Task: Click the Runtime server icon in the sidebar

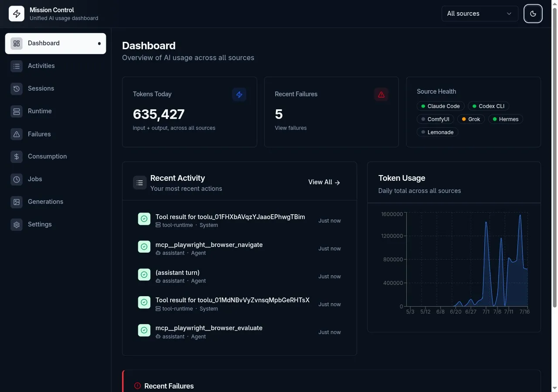Action: (17, 111)
